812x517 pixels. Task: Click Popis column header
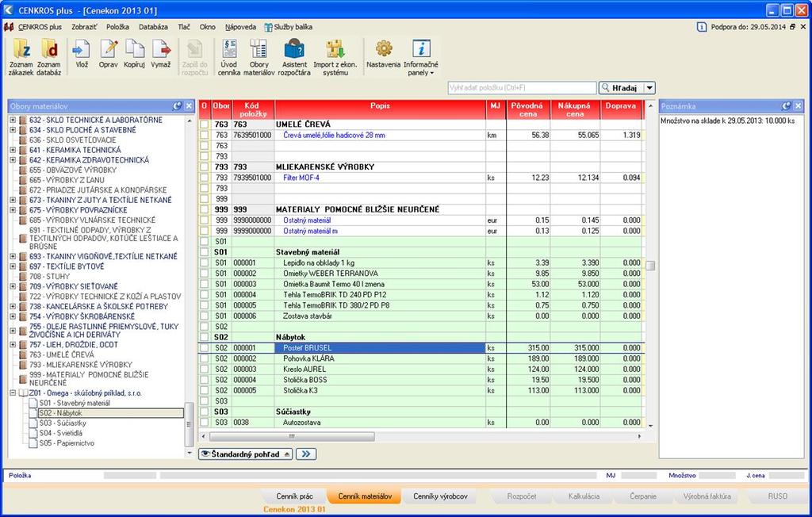click(380, 109)
